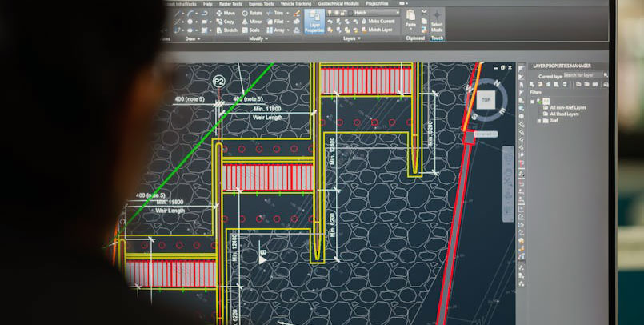
Task: Choose the Mirror tool
Action: click(251, 22)
